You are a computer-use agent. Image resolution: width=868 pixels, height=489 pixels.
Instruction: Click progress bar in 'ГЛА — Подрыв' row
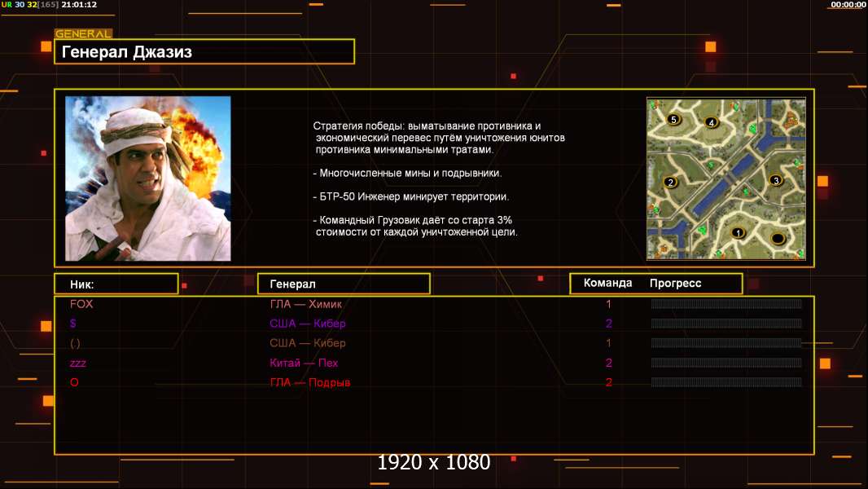pyautogui.click(x=726, y=382)
